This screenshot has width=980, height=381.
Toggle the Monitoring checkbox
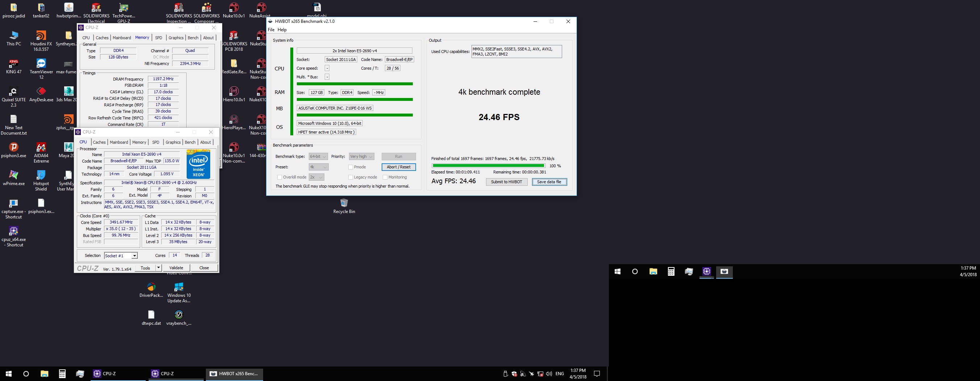coord(385,177)
